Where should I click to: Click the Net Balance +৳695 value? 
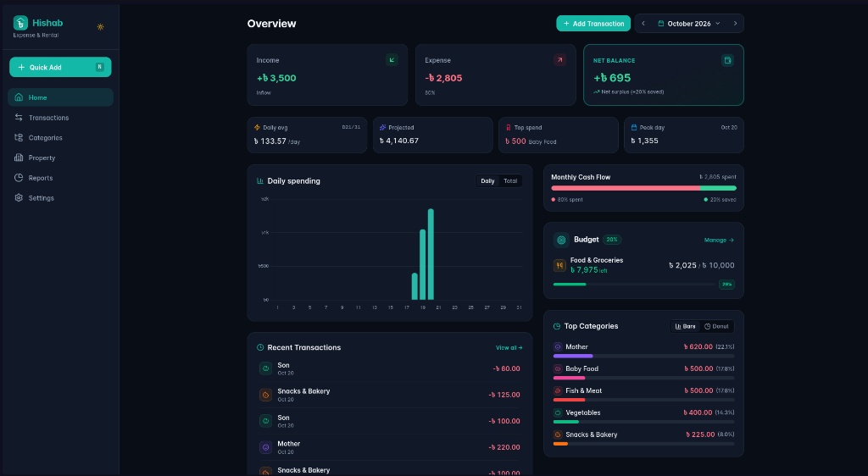[x=612, y=78]
